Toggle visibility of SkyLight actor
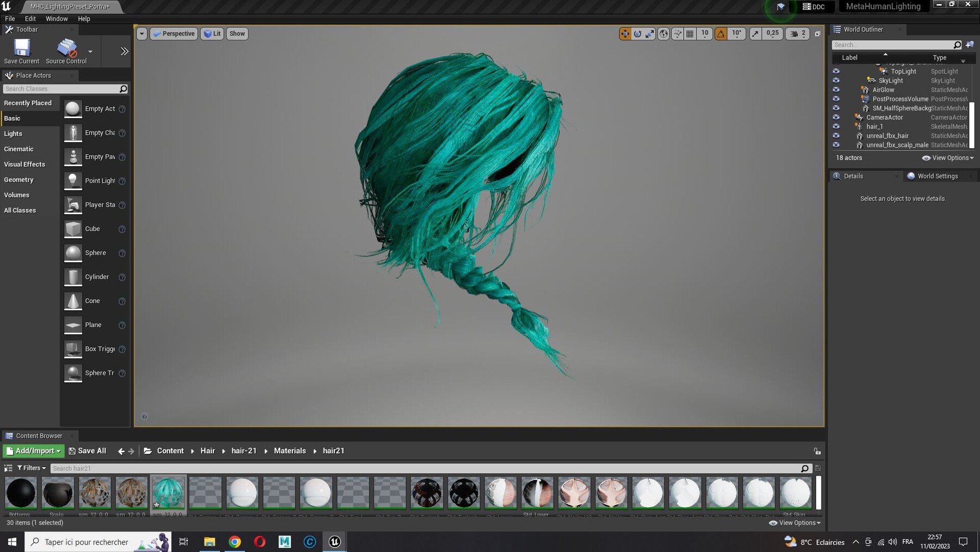This screenshot has height=552, width=980. click(x=836, y=81)
